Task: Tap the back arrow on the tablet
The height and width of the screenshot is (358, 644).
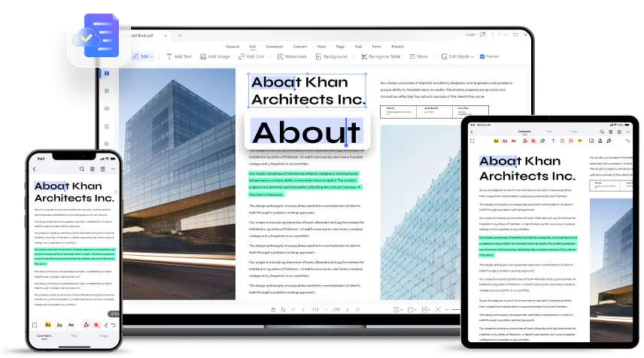Action: [472, 132]
